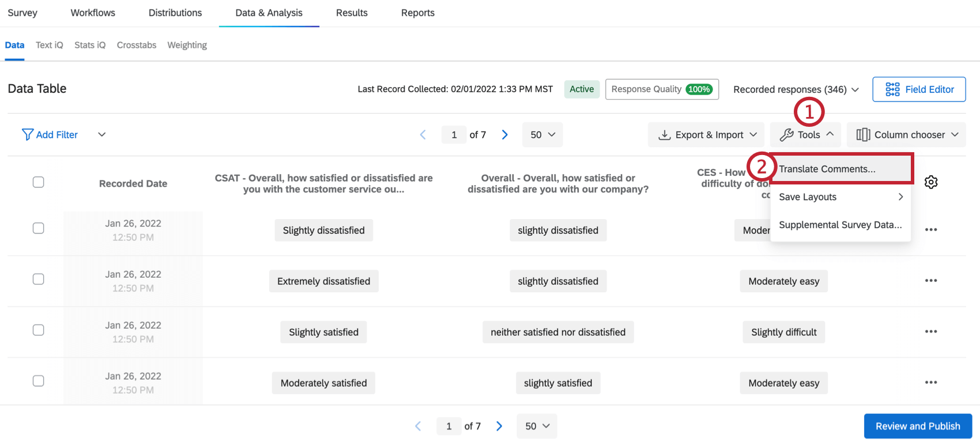
Task: Select Translate Comments menu option
Action: click(840, 169)
